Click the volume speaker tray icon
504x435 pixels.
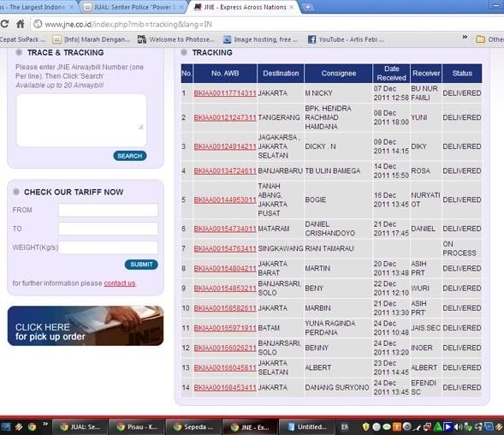pyautogui.click(x=459, y=427)
